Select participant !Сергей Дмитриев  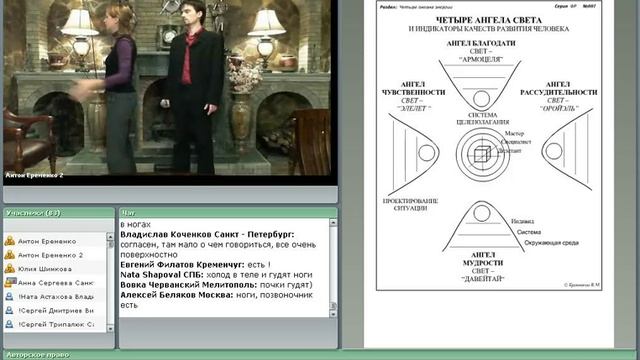click(55, 311)
